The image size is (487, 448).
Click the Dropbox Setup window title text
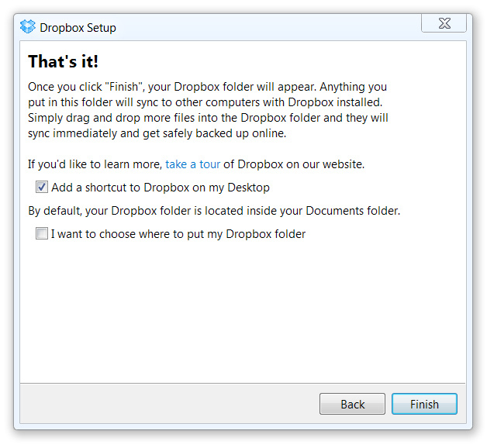78,28
